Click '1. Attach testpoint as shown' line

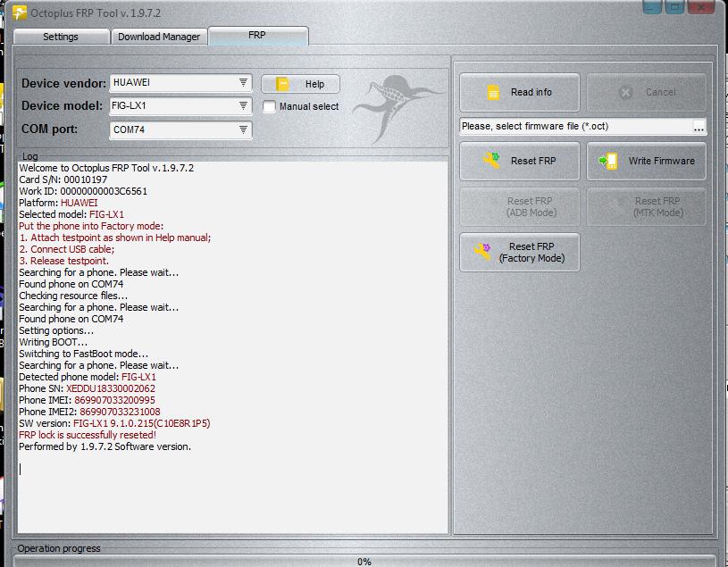coord(114,238)
